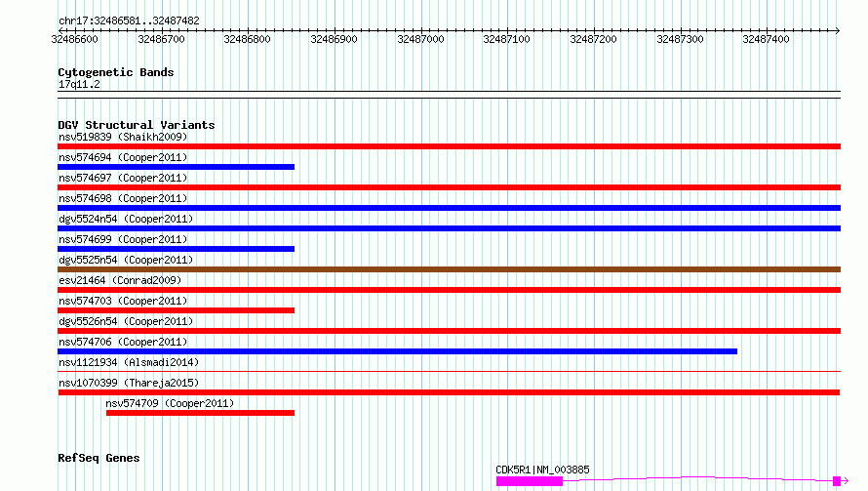Select the blue bar for dgv5524n54
This screenshot has height=491, width=868.
point(449,228)
